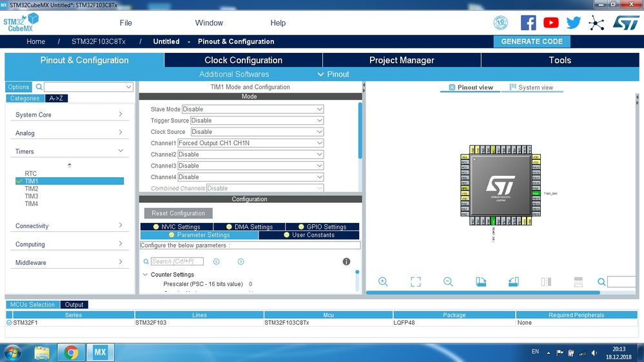Open the Channel4 dropdown
This screenshot has height=362, width=644.
click(x=251, y=177)
